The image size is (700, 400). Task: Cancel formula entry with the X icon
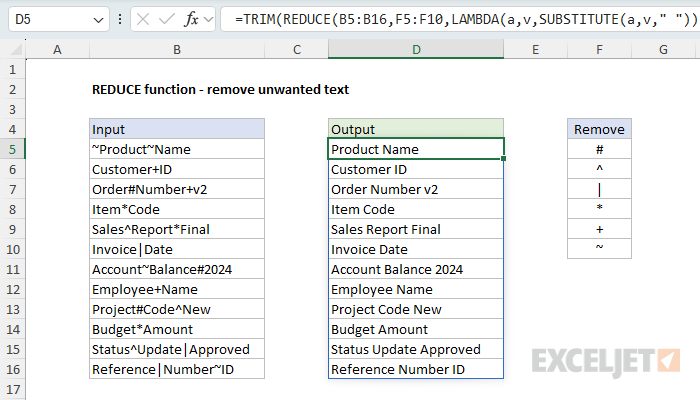click(x=143, y=19)
